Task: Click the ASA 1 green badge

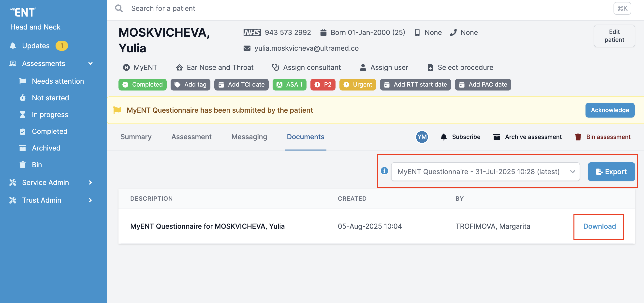Action: [x=289, y=85]
